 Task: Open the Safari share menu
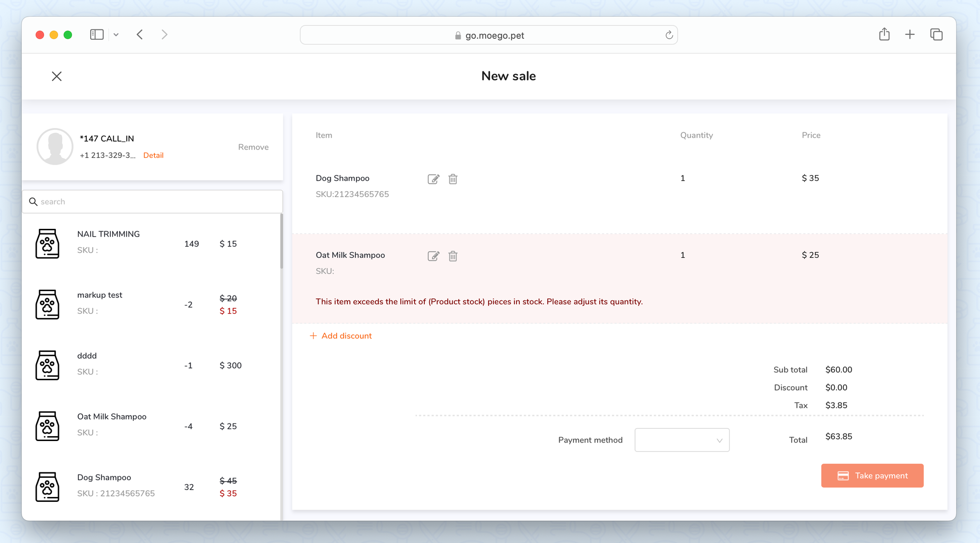tap(884, 34)
